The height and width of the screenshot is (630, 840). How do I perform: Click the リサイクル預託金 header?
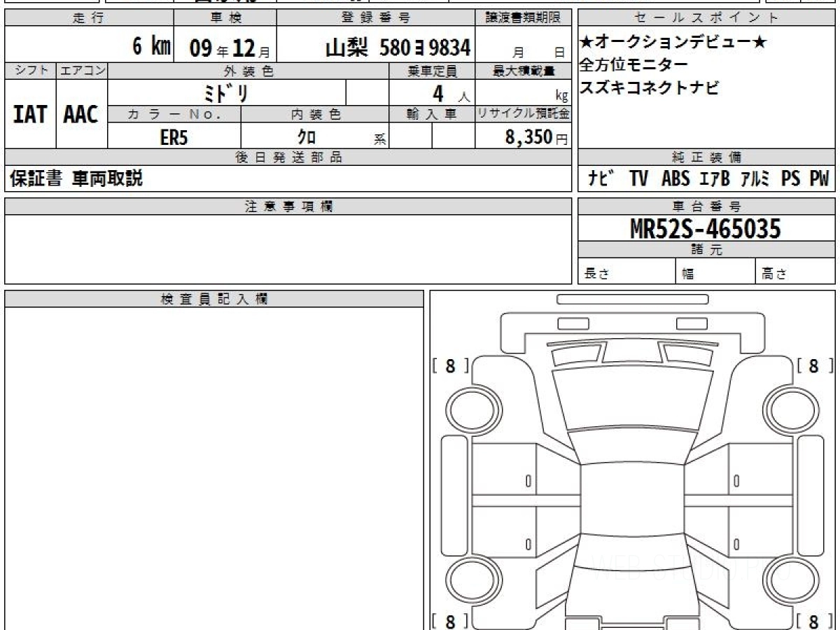pyautogui.click(x=524, y=114)
